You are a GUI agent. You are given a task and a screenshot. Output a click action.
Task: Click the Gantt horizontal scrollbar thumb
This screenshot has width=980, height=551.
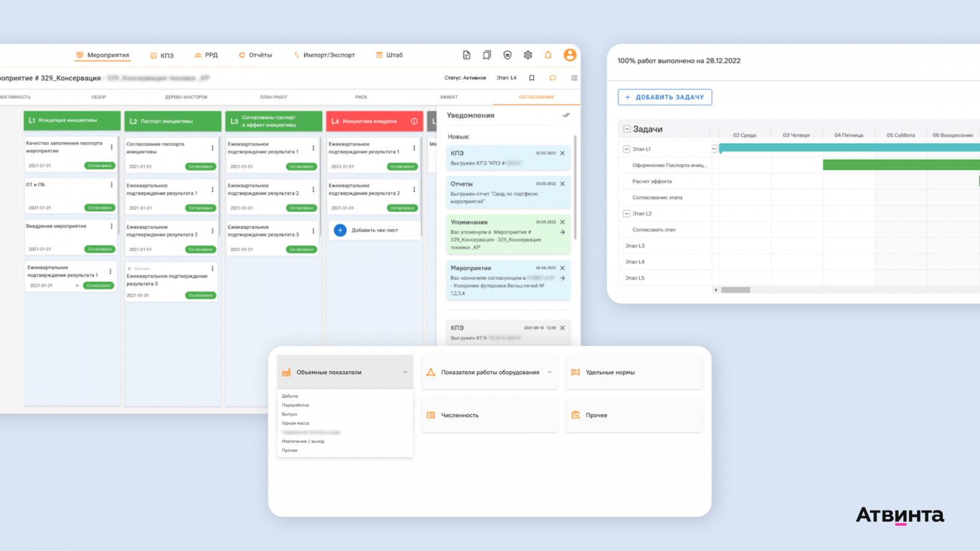pyautogui.click(x=736, y=290)
